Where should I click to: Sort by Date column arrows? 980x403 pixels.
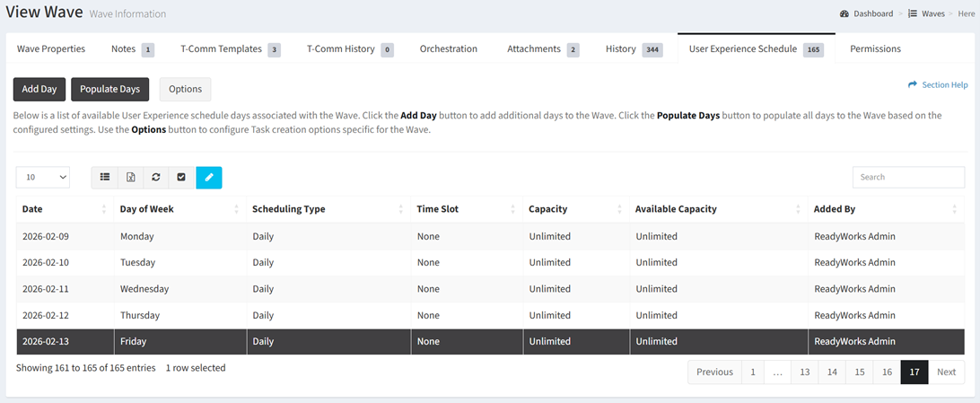click(105, 209)
